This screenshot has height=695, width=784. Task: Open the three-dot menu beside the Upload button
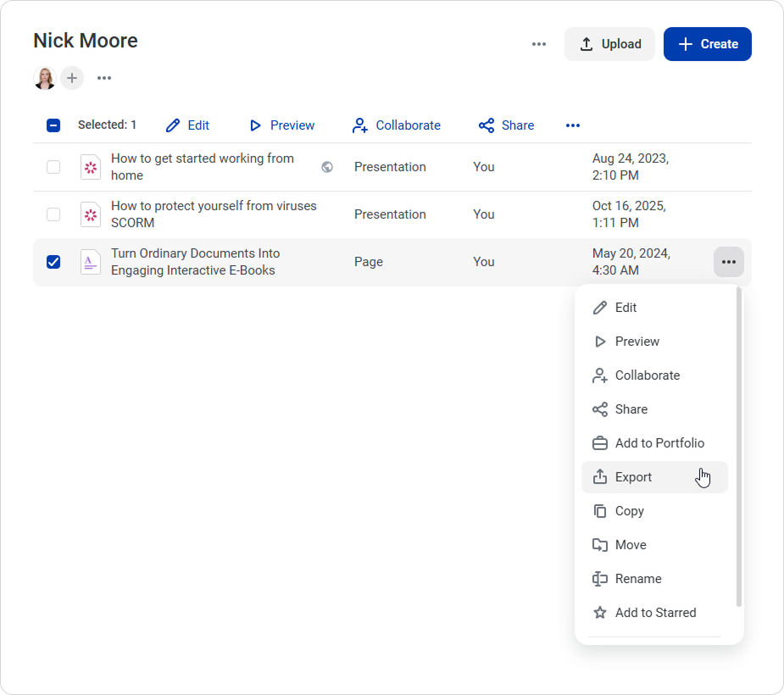click(x=539, y=44)
